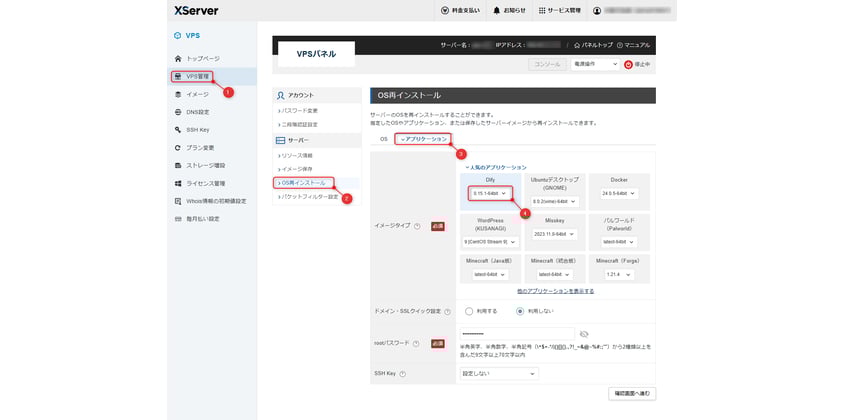Screen dimensions: 844x420
Task: Open 二段階認証設定 menu item
Action: click(298, 124)
